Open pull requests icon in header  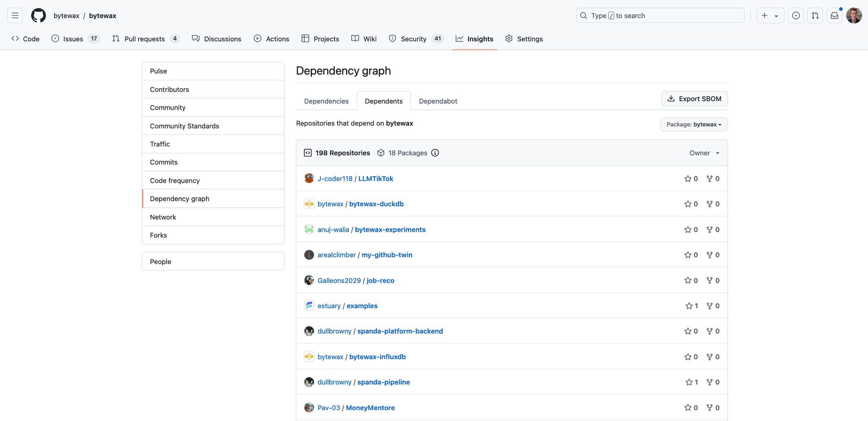pos(815,16)
